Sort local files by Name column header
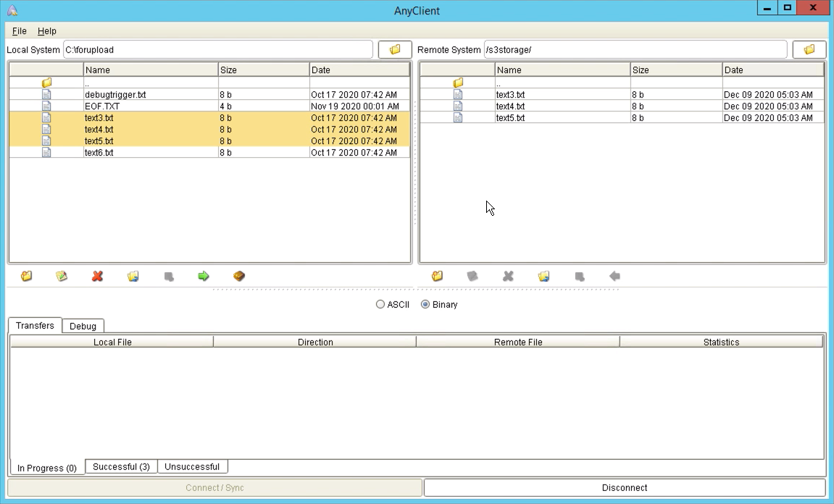834x504 pixels. pos(151,70)
